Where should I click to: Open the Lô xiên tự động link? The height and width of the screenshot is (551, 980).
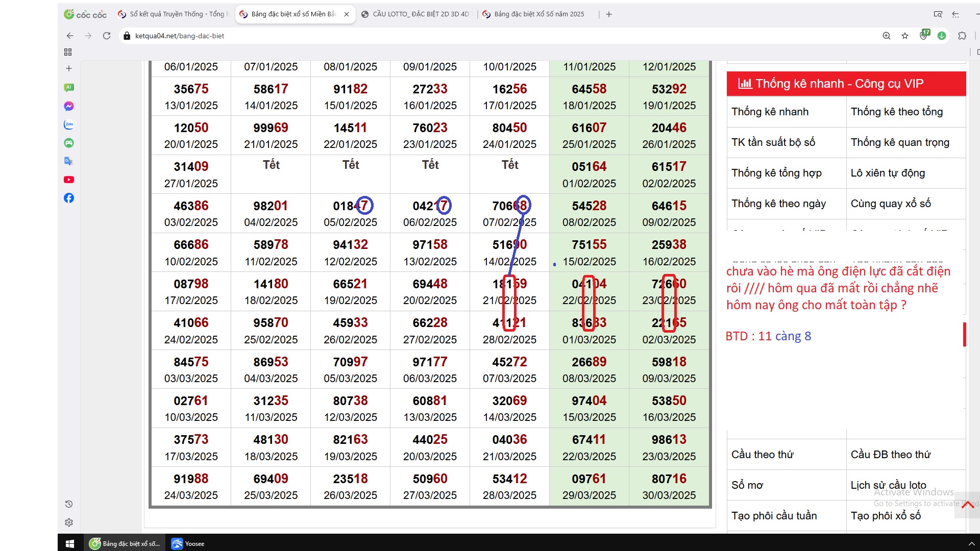click(888, 173)
